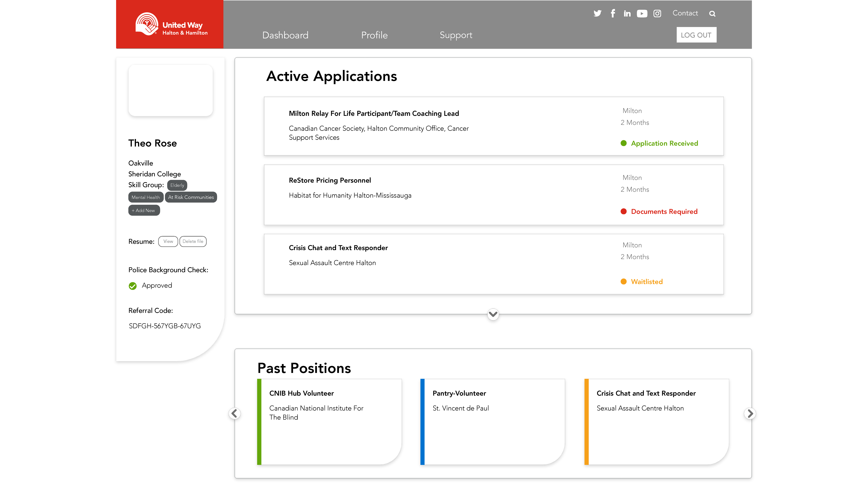The height and width of the screenshot is (488, 868).
Task: Click the blank profile photo placeholder
Action: [x=170, y=90]
